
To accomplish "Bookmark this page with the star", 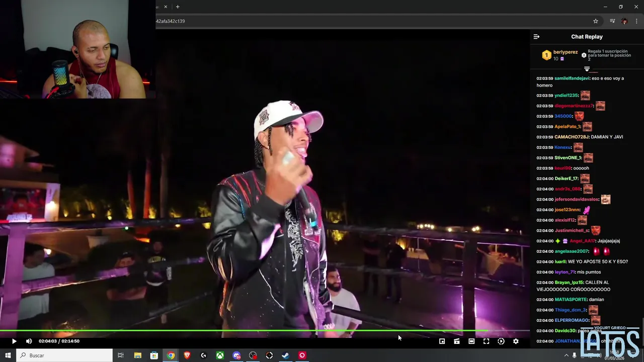I will click(x=596, y=21).
